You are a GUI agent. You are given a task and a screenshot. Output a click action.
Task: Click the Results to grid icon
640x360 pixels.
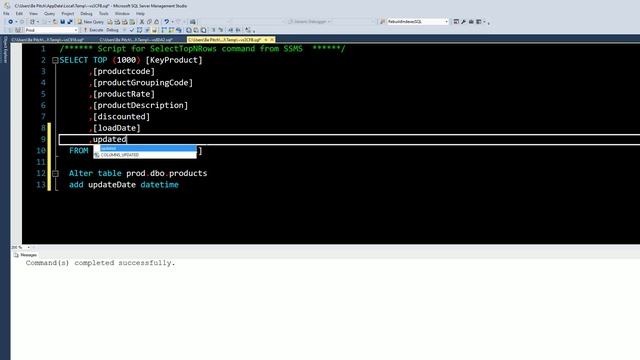click(x=196, y=30)
